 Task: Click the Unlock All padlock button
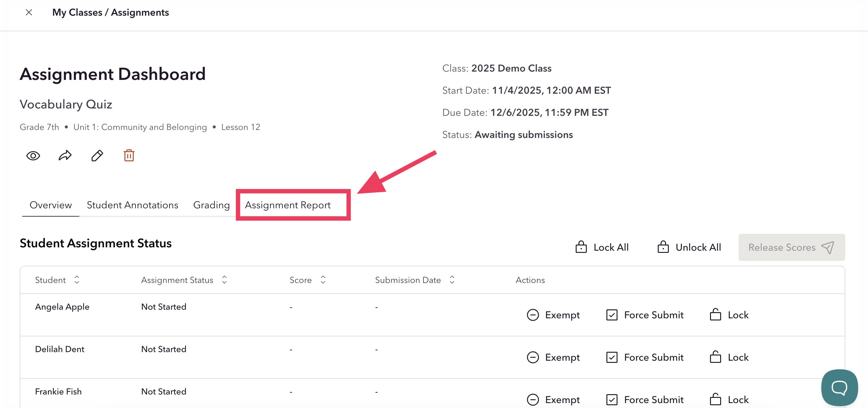pos(689,247)
